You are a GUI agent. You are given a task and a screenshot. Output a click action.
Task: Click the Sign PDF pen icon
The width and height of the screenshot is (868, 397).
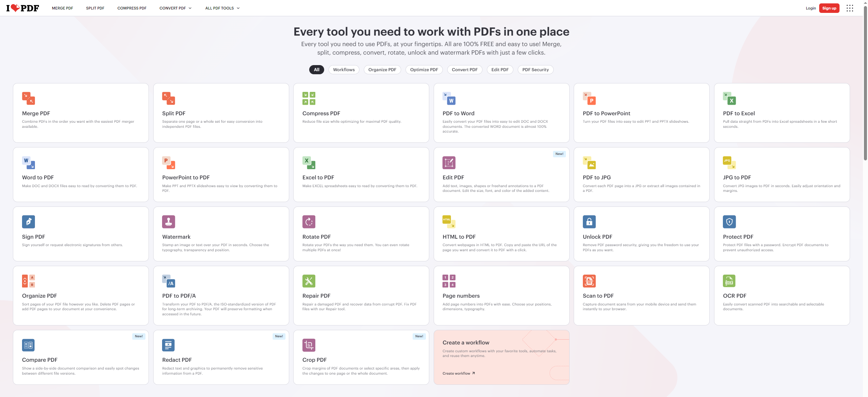point(28,222)
